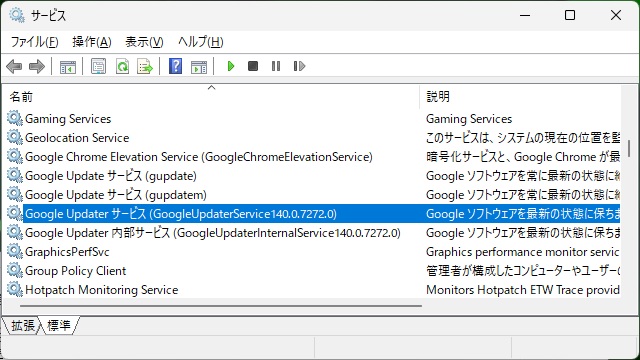This screenshot has height=360, width=640.
Task: Sort by the 名前 column header
Action: coord(211,96)
